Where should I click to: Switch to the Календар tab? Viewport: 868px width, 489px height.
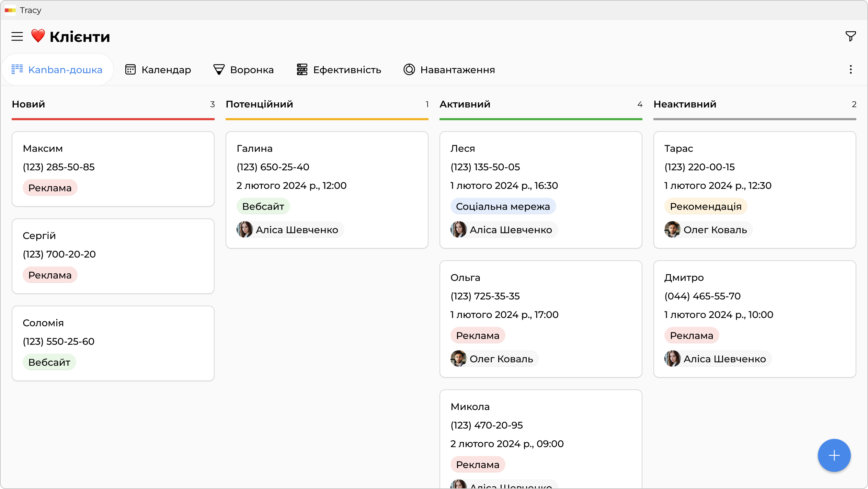(x=158, y=70)
